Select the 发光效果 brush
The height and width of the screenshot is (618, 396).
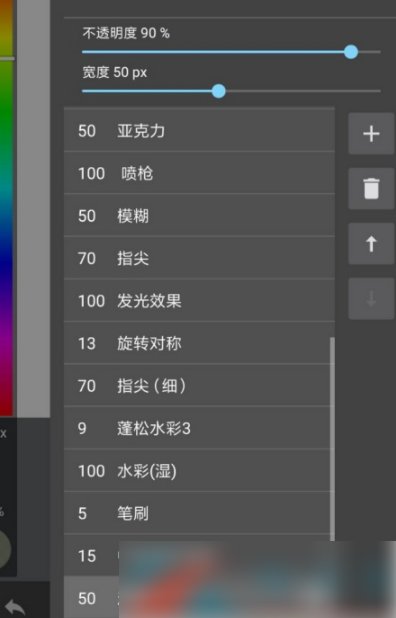tap(199, 301)
